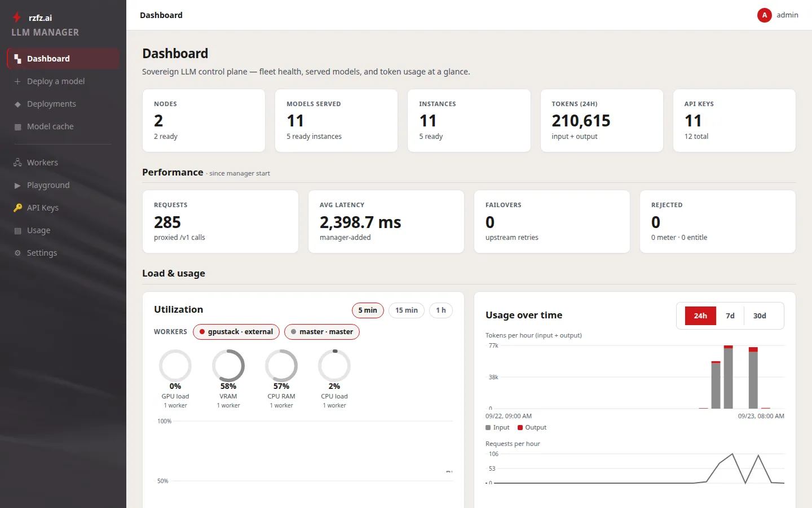Set utilization range to 1 h

click(x=441, y=310)
